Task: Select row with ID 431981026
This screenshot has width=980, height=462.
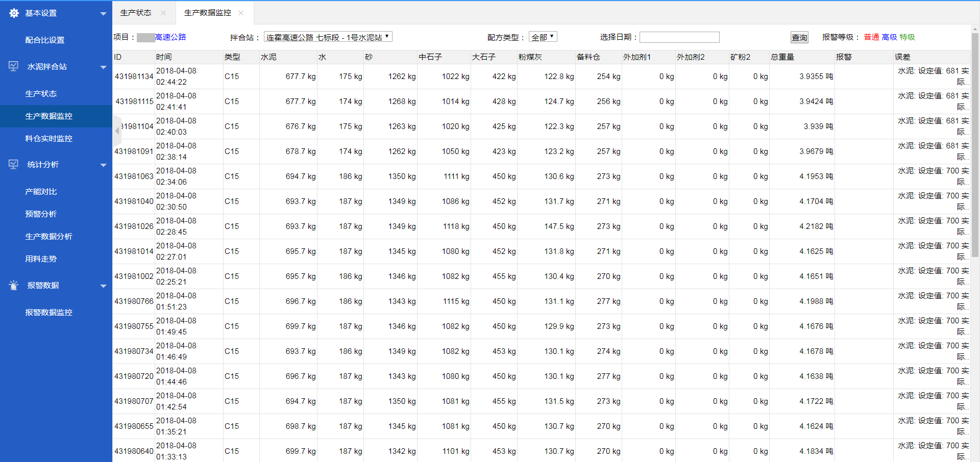Action: (541, 226)
